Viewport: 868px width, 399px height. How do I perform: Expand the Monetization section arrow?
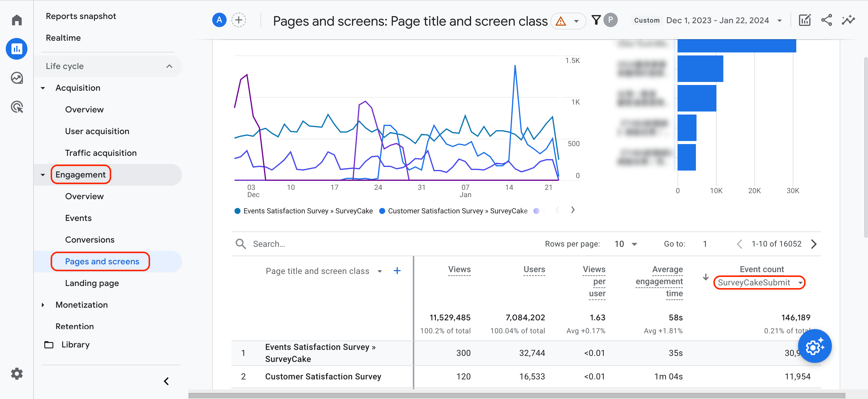(43, 305)
